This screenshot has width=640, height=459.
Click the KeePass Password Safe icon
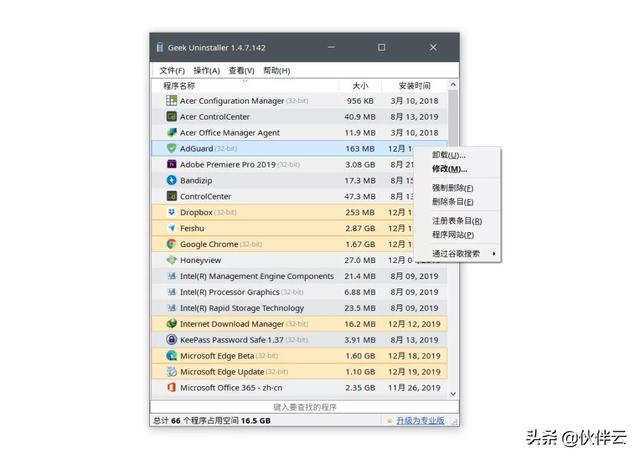click(x=171, y=339)
